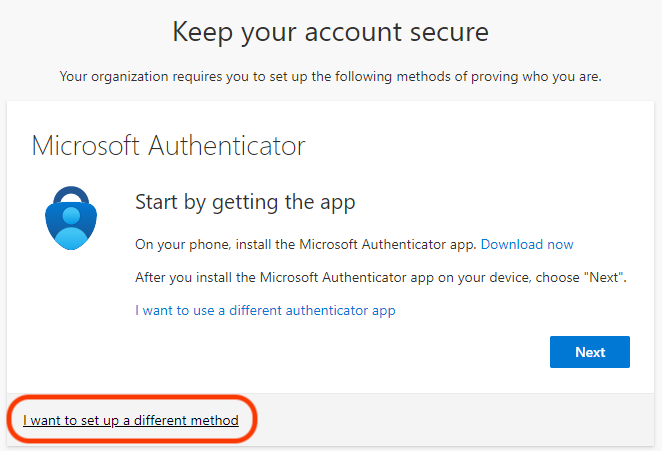Click the organization requirement subtitle text
Screen dimensions: 662x451
coord(330,76)
